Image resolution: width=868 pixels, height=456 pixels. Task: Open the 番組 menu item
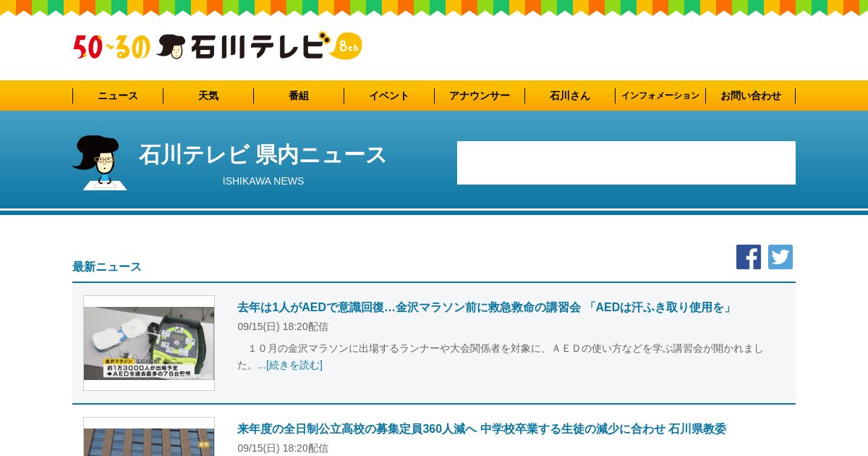tap(299, 96)
